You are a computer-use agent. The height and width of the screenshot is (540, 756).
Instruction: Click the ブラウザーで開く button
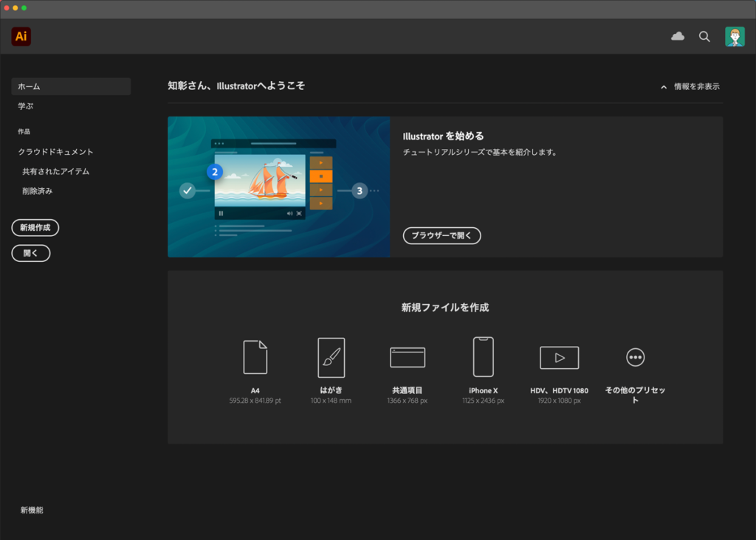click(441, 235)
